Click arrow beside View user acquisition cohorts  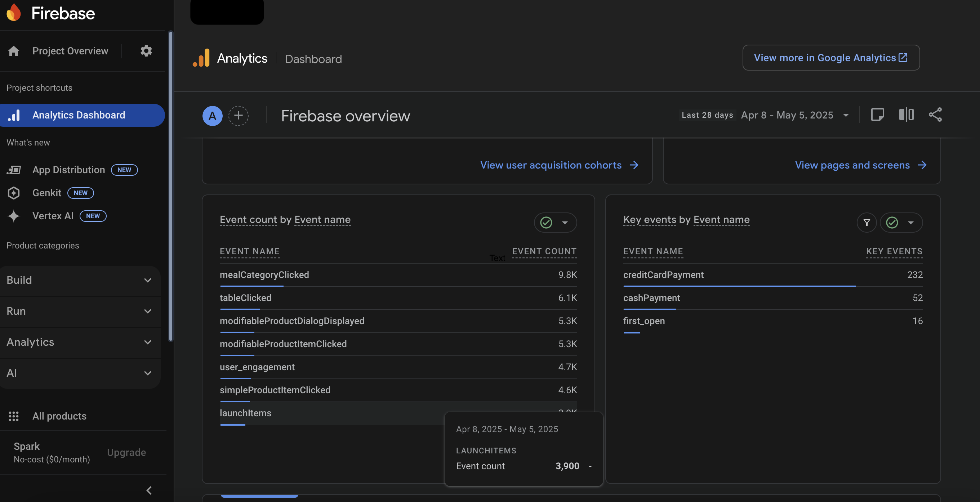point(634,165)
